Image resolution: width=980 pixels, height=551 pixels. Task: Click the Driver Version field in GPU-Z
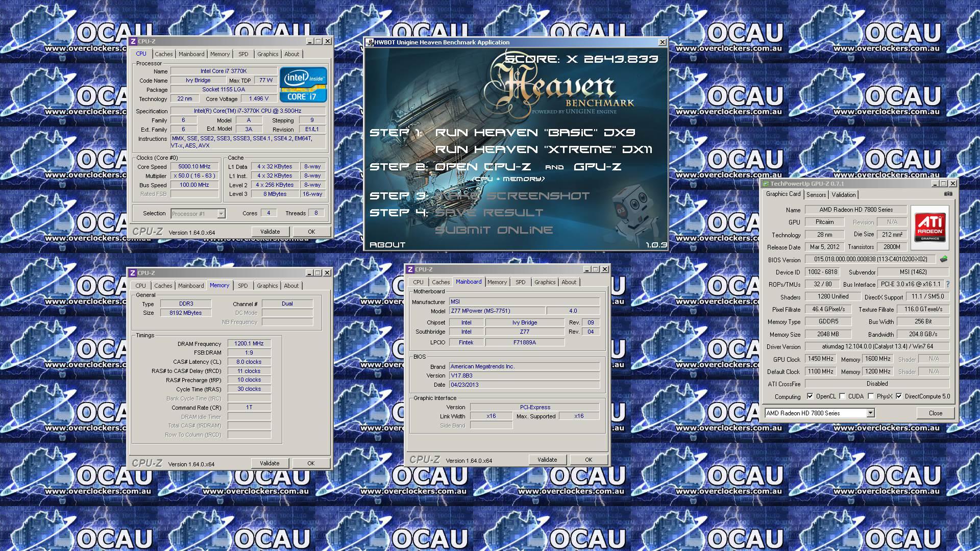point(877,346)
